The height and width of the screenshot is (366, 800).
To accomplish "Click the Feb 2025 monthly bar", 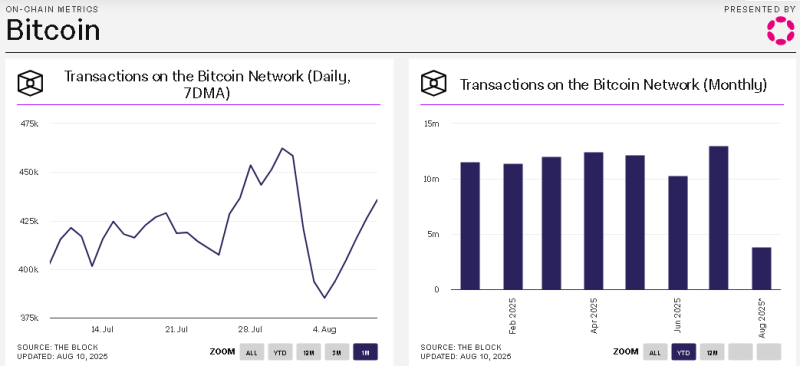I will (512, 227).
